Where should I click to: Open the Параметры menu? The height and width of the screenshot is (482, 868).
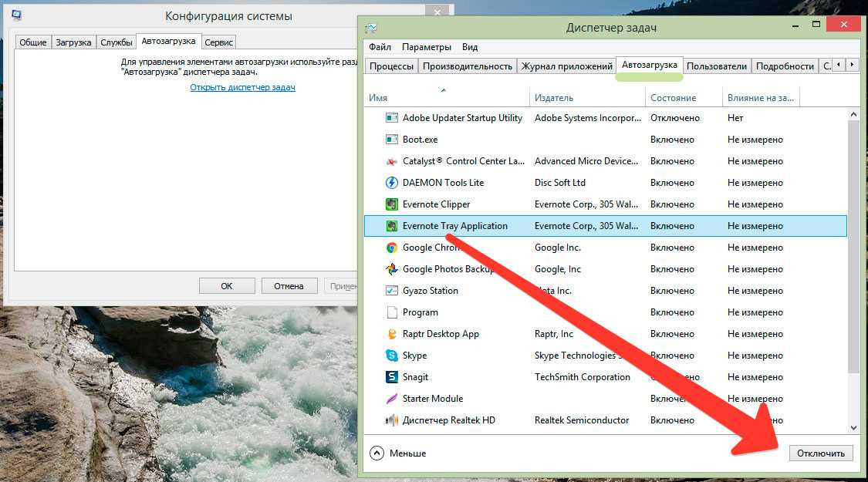click(426, 47)
